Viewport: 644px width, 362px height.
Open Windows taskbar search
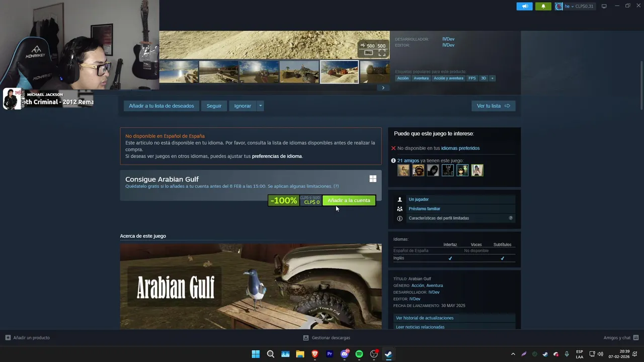coord(271,354)
